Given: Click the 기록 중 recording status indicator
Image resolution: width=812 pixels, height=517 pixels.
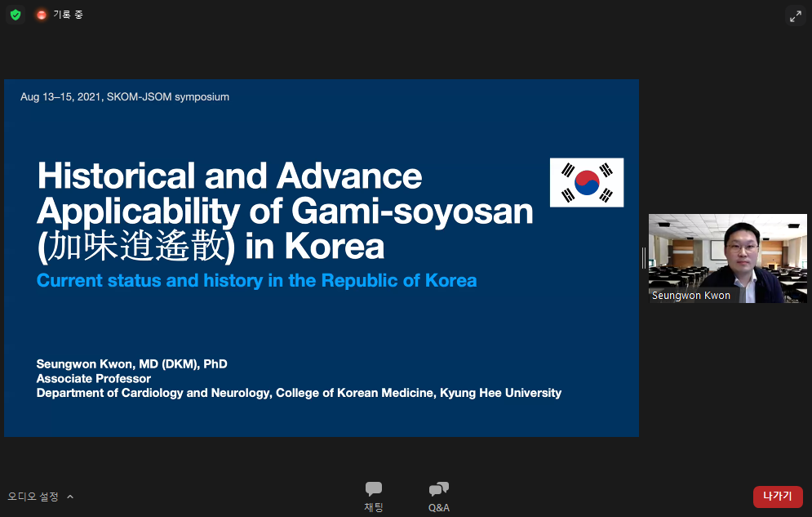Looking at the screenshot, I should pyautogui.click(x=67, y=14).
